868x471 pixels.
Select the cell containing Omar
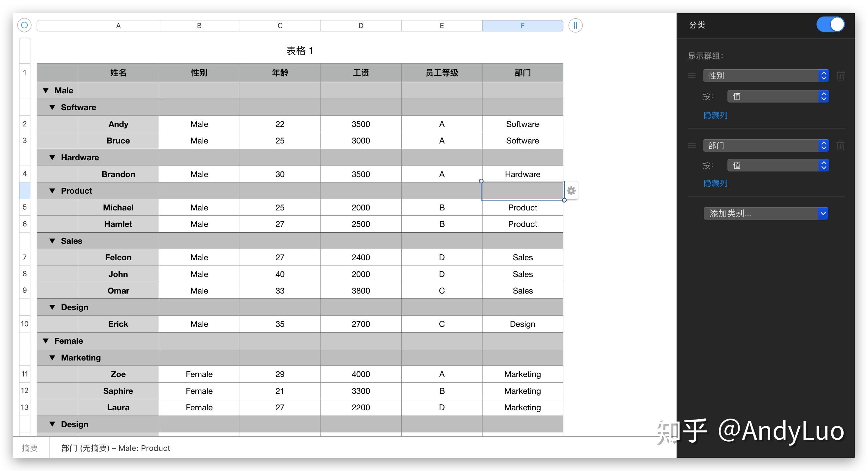pyautogui.click(x=118, y=291)
